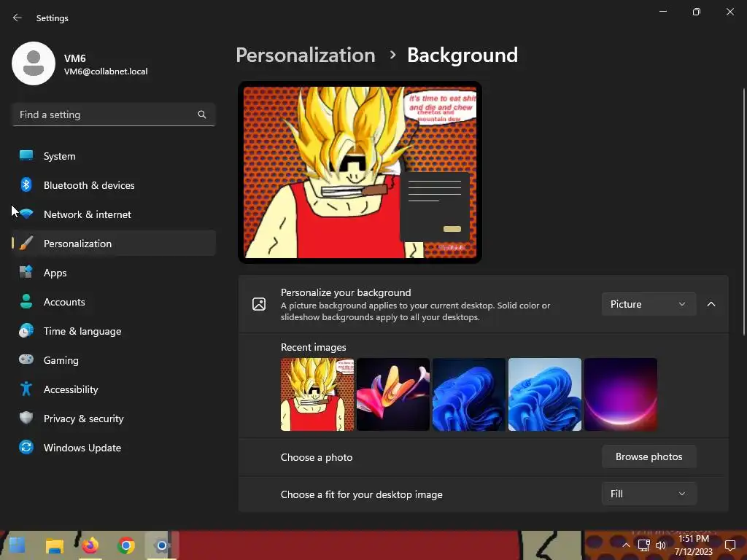747x560 pixels.
Task: Click the Choose a photo label
Action: 317,457
